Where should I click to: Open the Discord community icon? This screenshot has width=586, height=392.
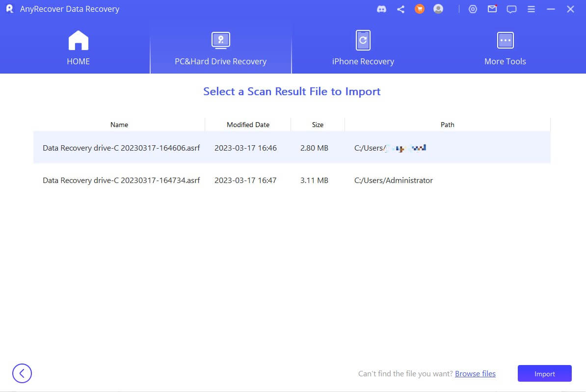[x=381, y=9]
